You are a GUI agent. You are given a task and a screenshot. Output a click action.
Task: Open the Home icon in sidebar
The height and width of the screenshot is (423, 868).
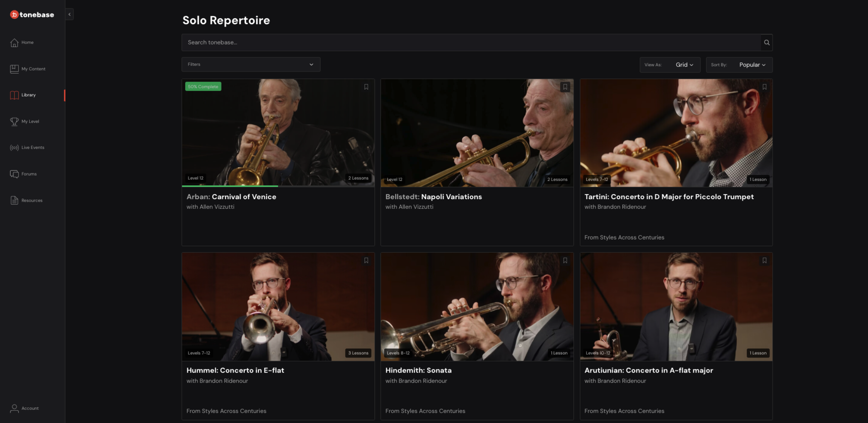(14, 42)
